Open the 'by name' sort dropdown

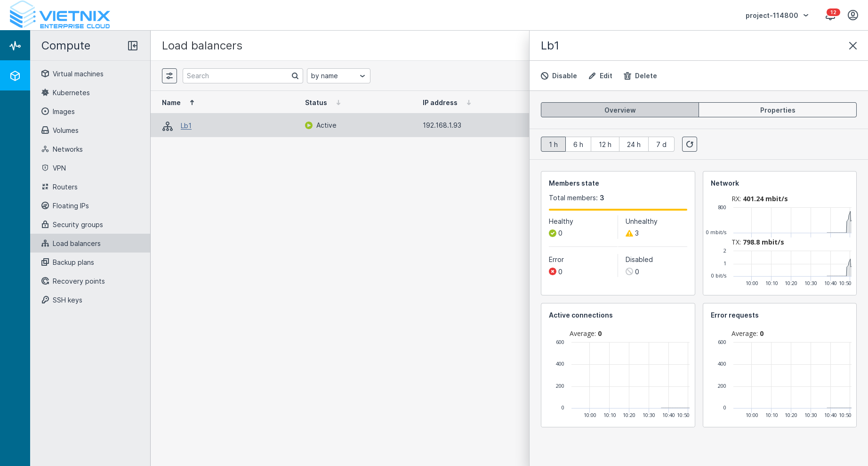coord(338,76)
